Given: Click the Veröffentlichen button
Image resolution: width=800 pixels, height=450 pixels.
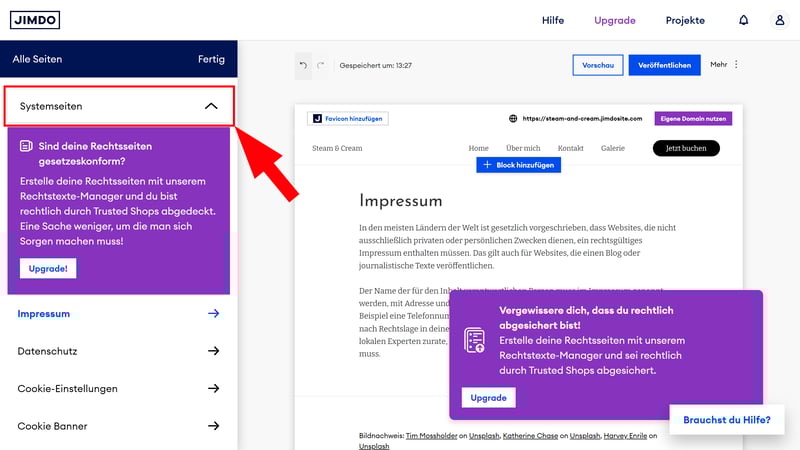Looking at the screenshot, I should 664,65.
